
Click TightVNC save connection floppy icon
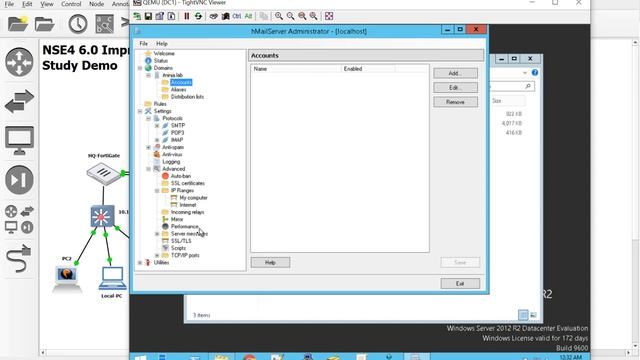click(x=148, y=16)
